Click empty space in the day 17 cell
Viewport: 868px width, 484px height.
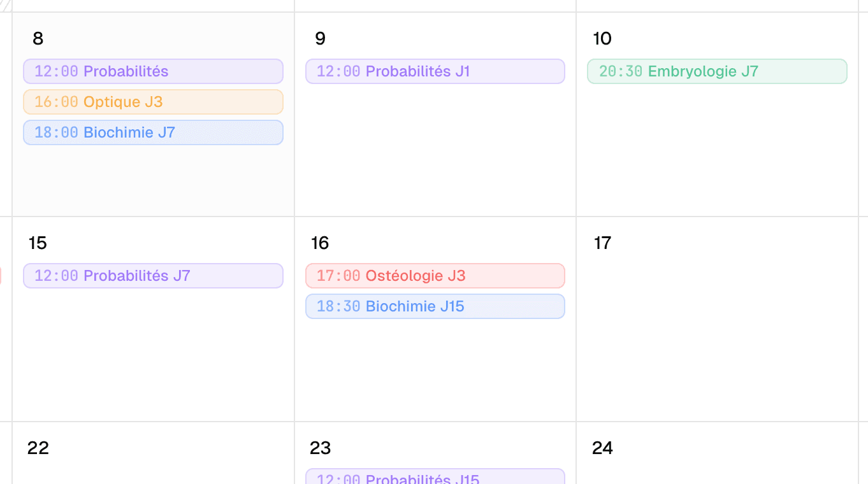(717, 338)
